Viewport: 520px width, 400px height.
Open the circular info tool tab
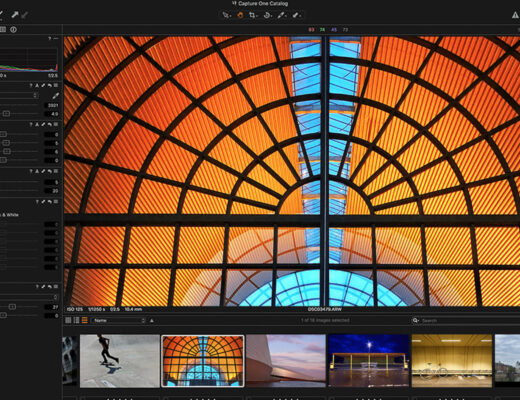[13, 29]
